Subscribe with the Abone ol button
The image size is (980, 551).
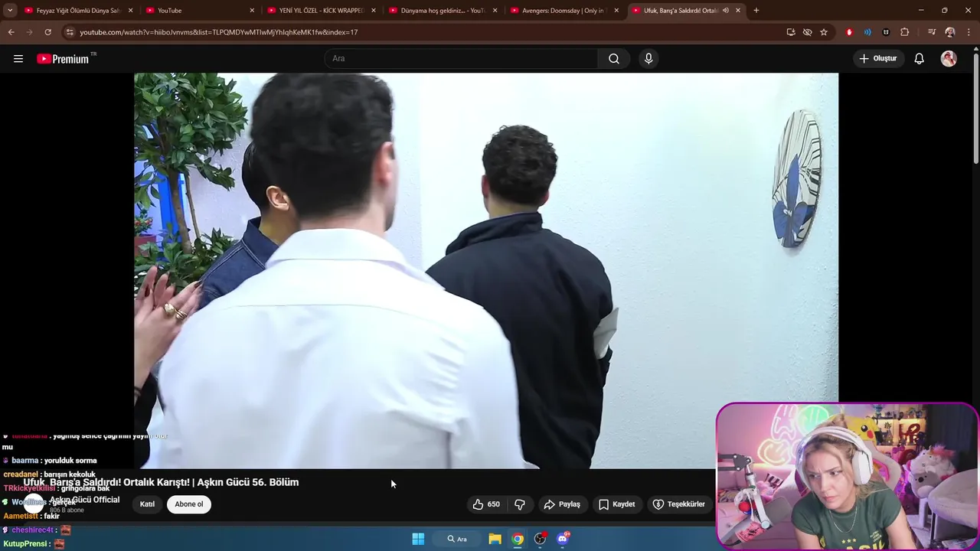click(x=189, y=504)
